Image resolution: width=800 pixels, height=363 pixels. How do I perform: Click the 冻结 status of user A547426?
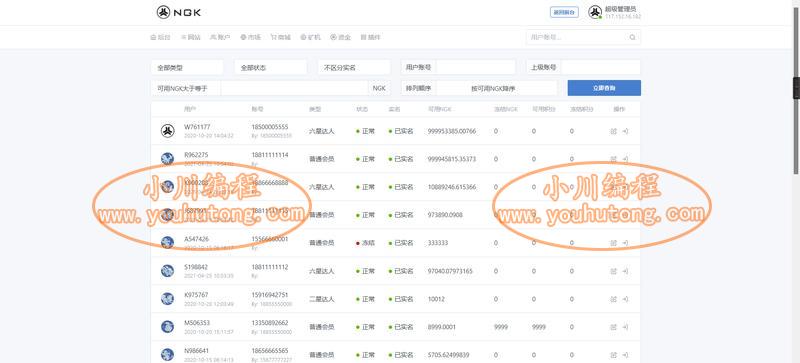365,243
